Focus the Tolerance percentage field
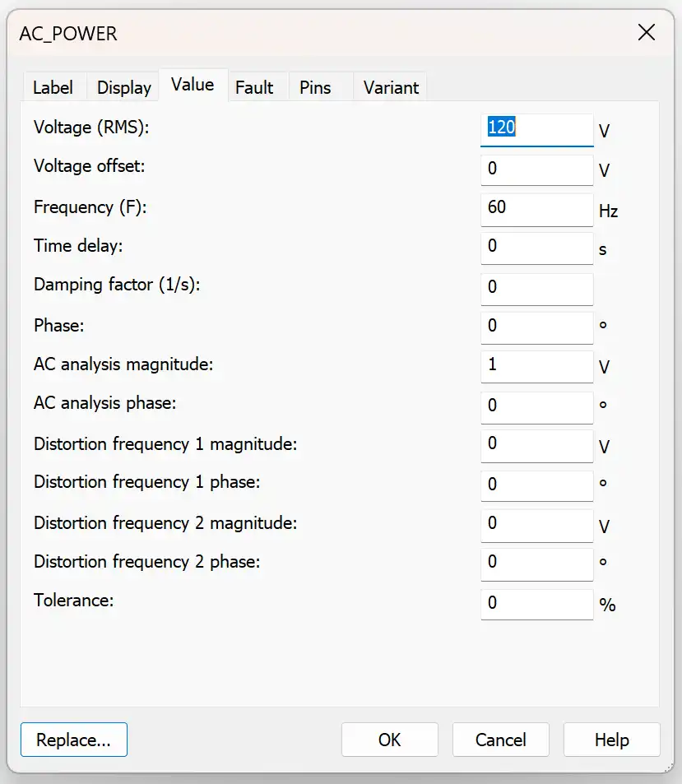 coord(536,604)
